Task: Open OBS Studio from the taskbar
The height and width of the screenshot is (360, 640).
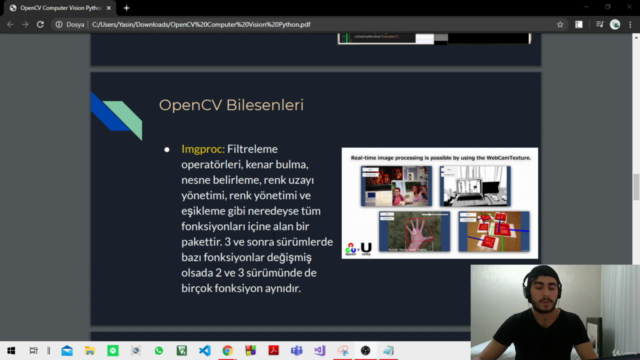Action: [x=365, y=351]
